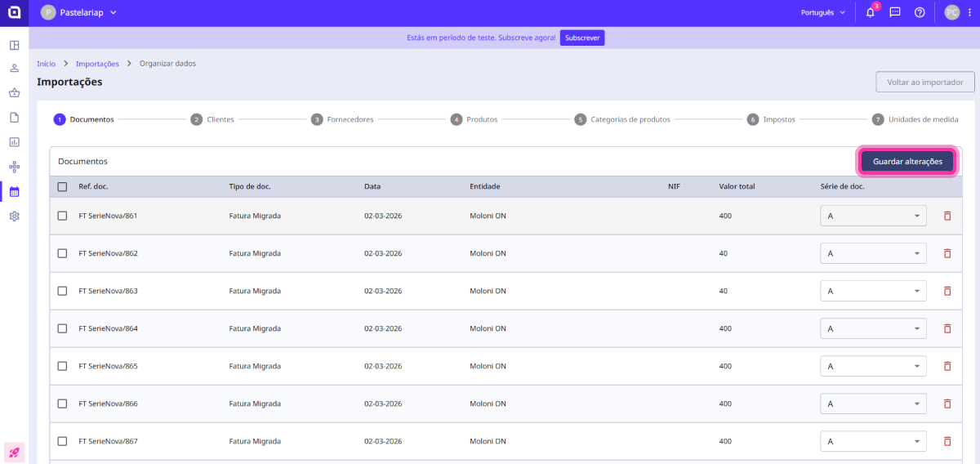Toggle the select-all checkbox in table header

click(x=62, y=186)
